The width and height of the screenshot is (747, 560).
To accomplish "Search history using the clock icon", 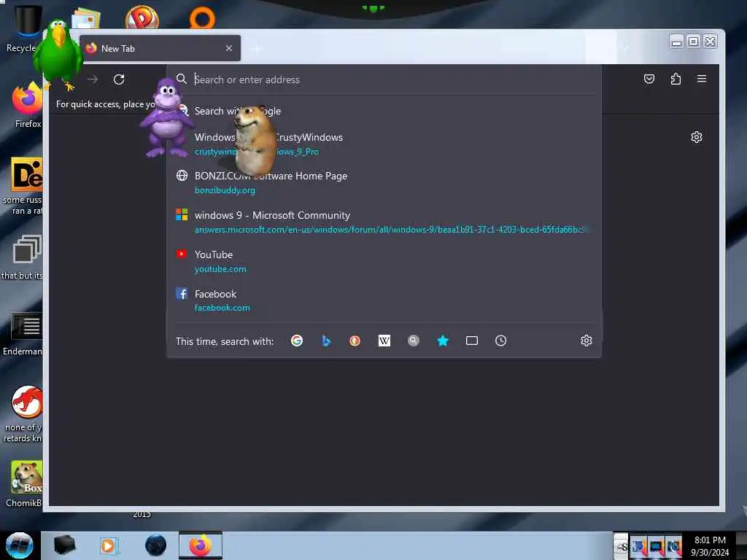I will coord(500,341).
